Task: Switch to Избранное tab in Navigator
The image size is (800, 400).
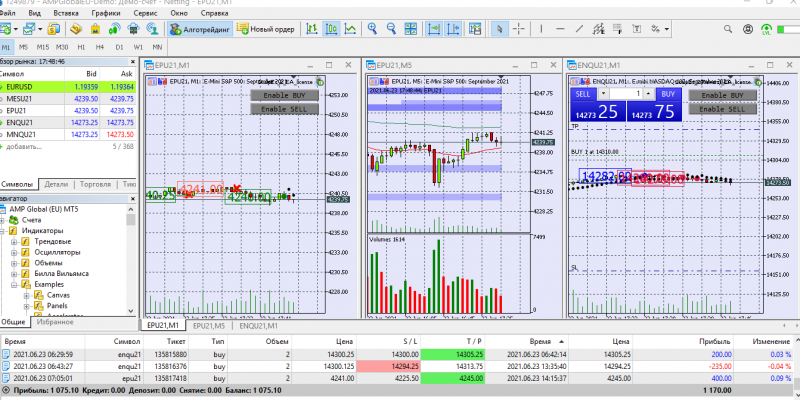Action: (x=55, y=322)
